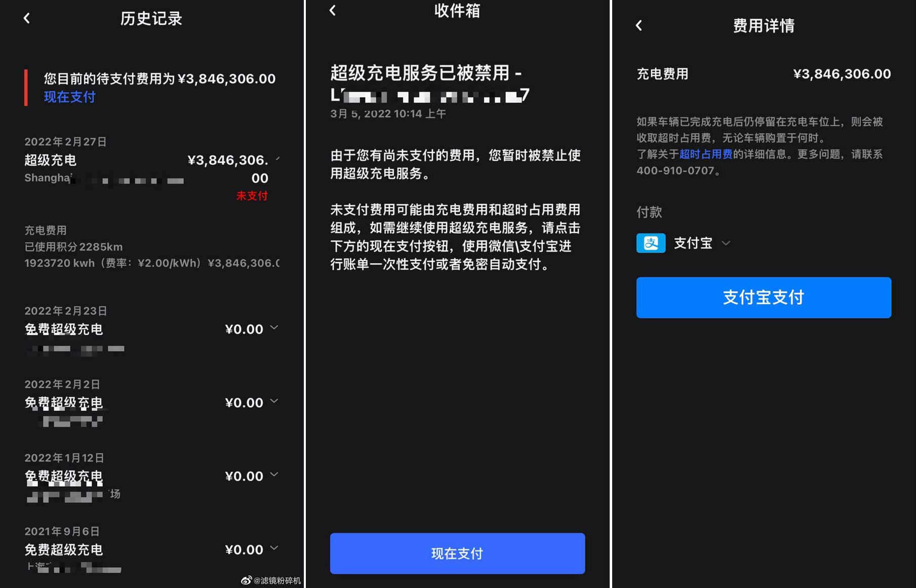Select the 收件箱 page title
916x588 pixels.
(457, 10)
